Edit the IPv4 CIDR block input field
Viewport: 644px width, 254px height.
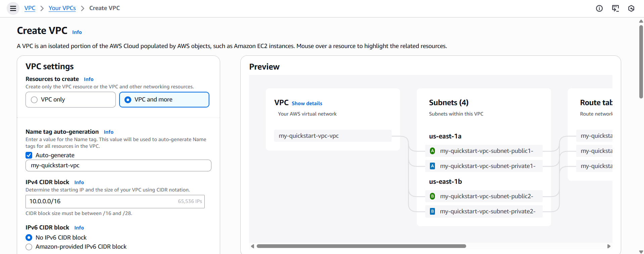click(x=115, y=201)
